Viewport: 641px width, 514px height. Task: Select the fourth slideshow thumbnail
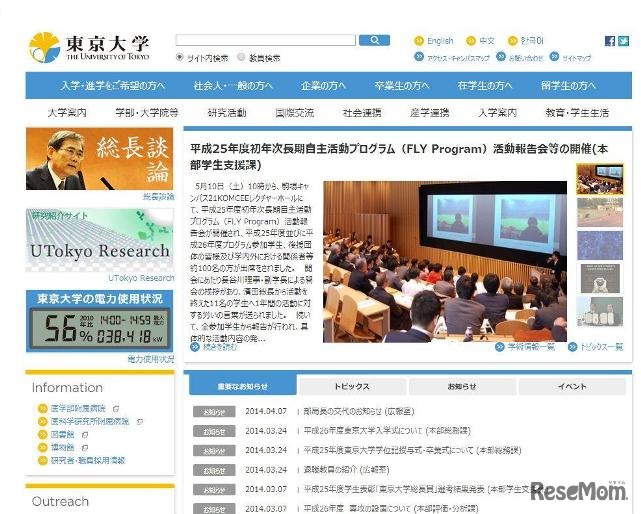pos(600,278)
